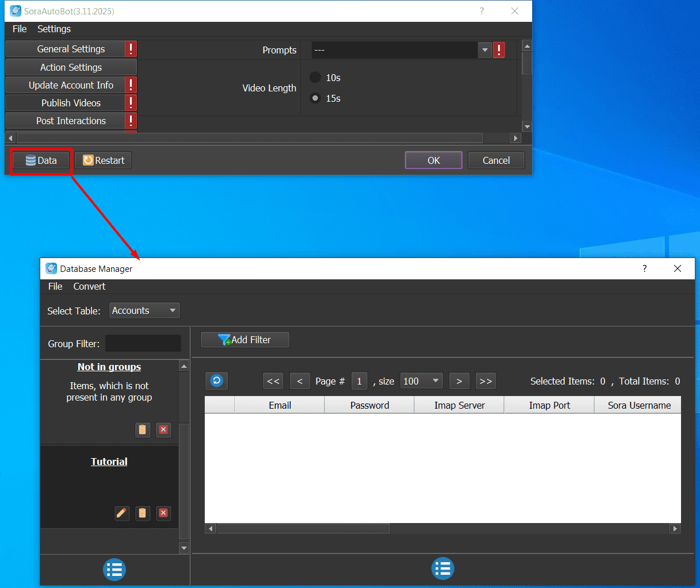The image size is (700, 588).
Task: Click the refresh icon above the accounts table
Action: pos(216,381)
